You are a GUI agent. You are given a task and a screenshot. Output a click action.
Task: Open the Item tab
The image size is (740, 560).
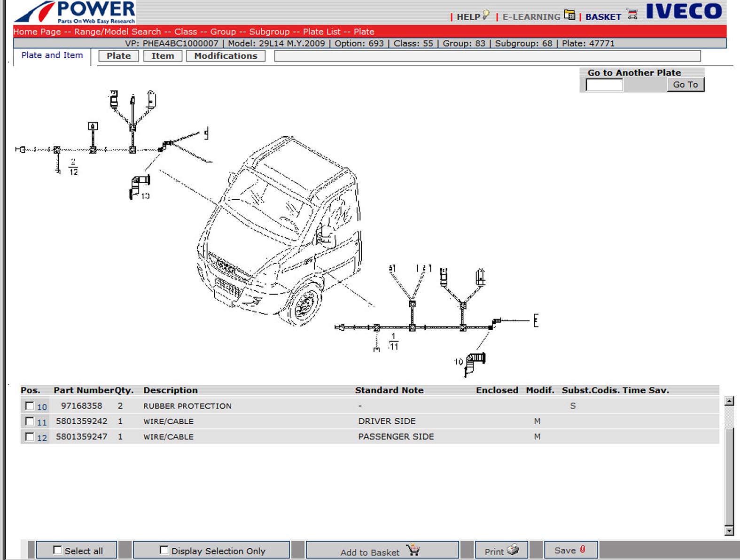163,56
